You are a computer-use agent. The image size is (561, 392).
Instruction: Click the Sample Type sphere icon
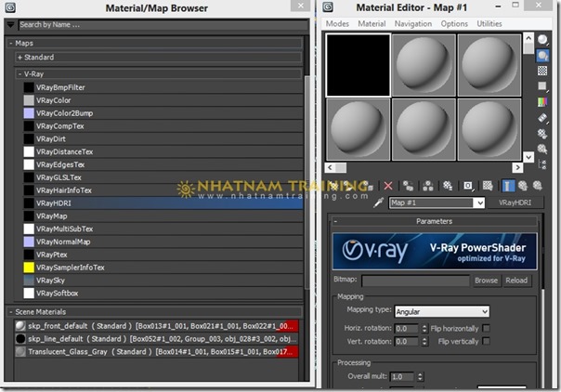click(x=542, y=39)
